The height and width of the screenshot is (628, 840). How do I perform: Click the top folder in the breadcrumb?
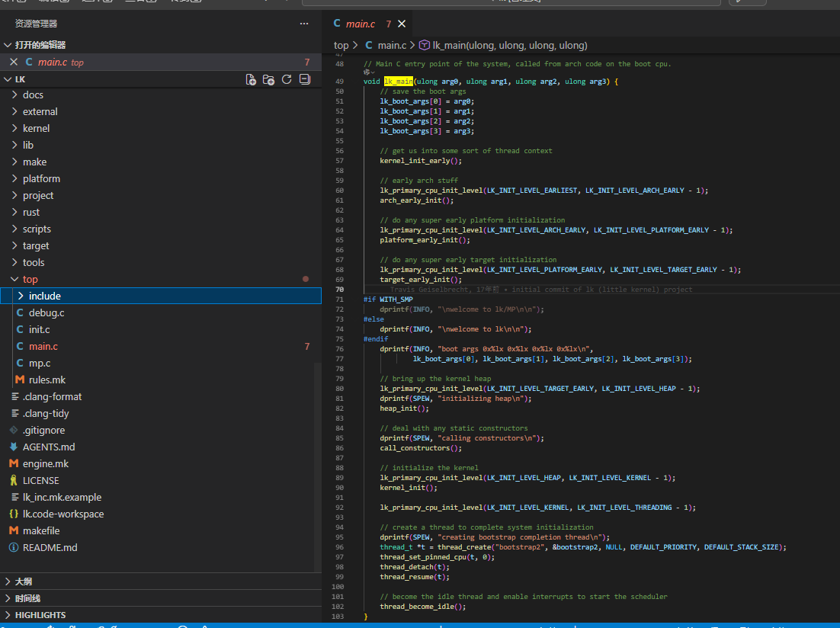tap(341, 45)
